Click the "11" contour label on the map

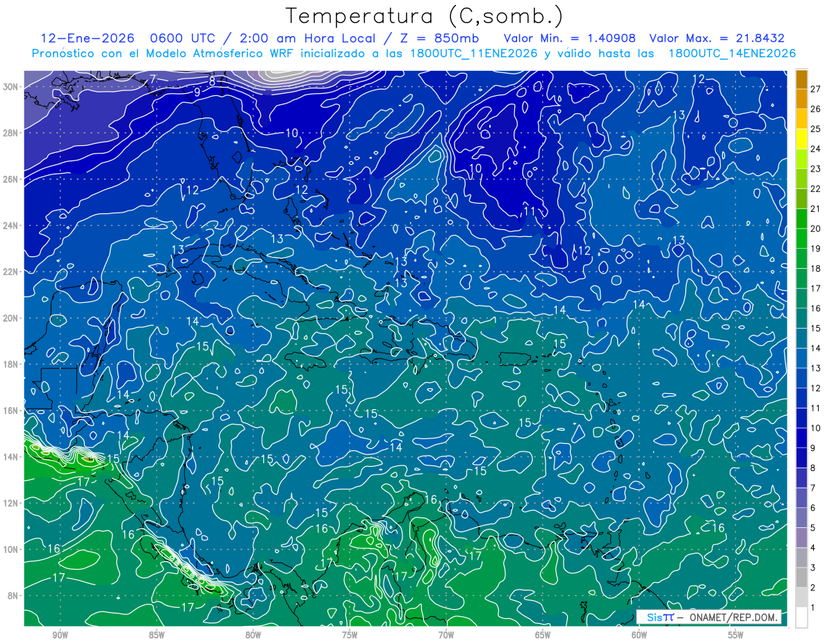(x=530, y=211)
